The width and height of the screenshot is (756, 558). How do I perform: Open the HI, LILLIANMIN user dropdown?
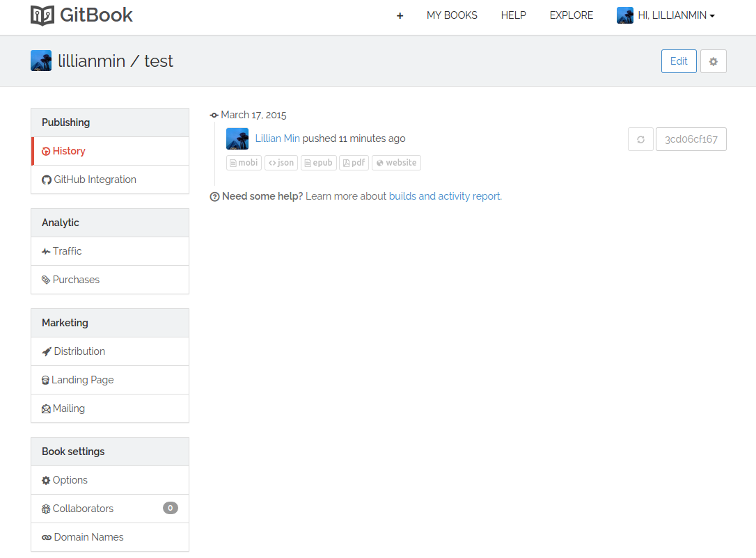click(666, 15)
